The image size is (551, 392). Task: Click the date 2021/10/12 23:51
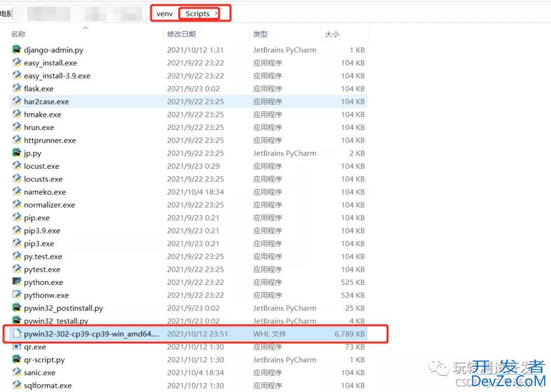197,334
